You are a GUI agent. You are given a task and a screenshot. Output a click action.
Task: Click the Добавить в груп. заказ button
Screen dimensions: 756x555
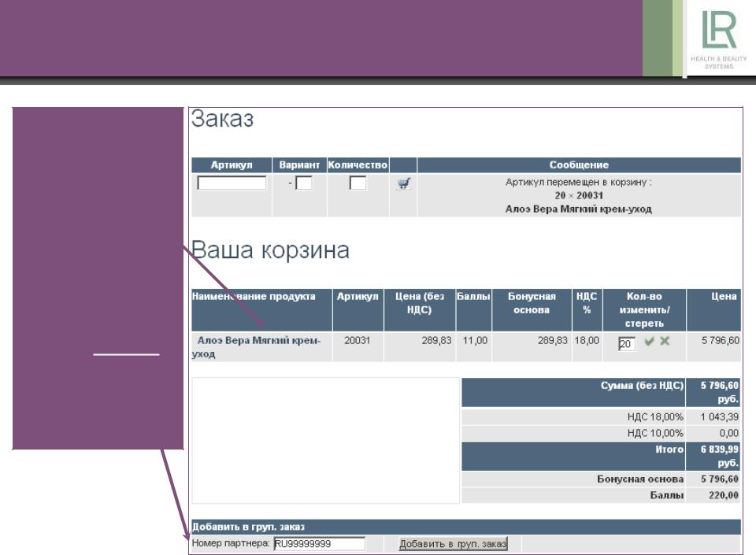coord(454,544)
